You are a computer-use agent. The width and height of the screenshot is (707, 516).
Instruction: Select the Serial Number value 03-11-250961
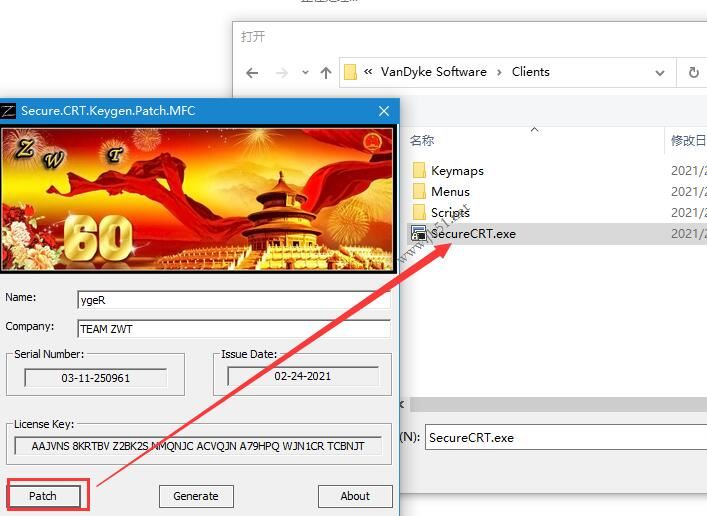pyautogui.click(x=96, y=378)
